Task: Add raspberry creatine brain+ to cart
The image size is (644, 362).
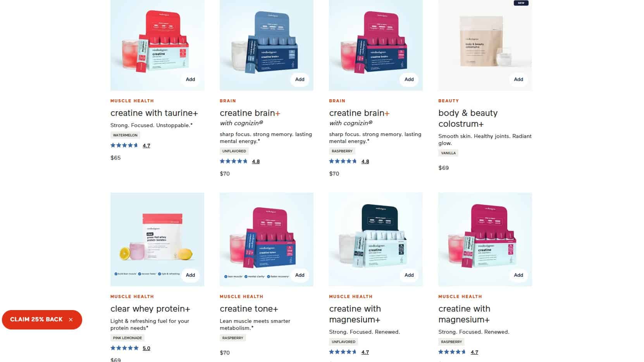Action: pyautogui.click(x=409, y=79)
